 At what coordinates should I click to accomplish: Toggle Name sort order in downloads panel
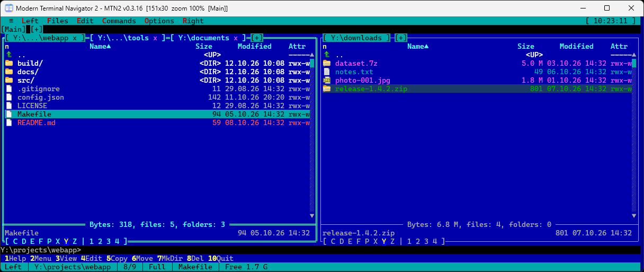coord(418,46)
